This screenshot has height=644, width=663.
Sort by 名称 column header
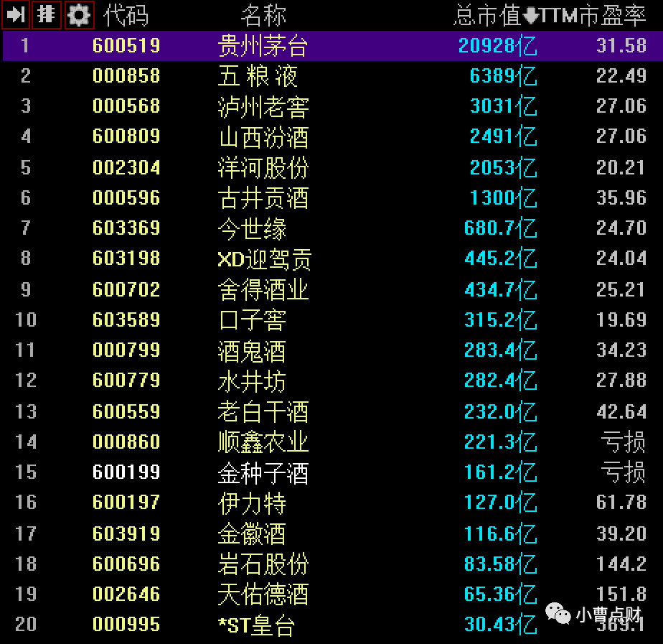263,15
